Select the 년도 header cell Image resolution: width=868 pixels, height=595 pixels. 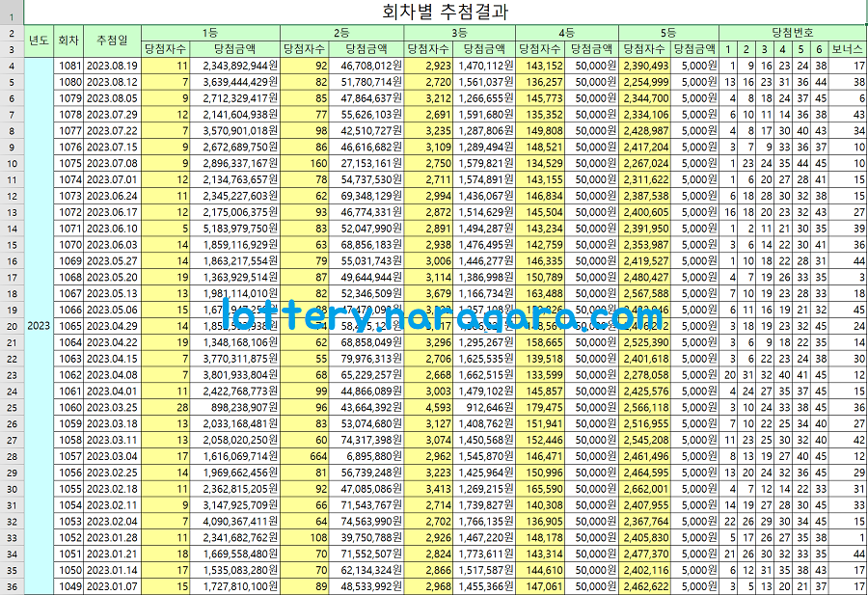[39, 40]
